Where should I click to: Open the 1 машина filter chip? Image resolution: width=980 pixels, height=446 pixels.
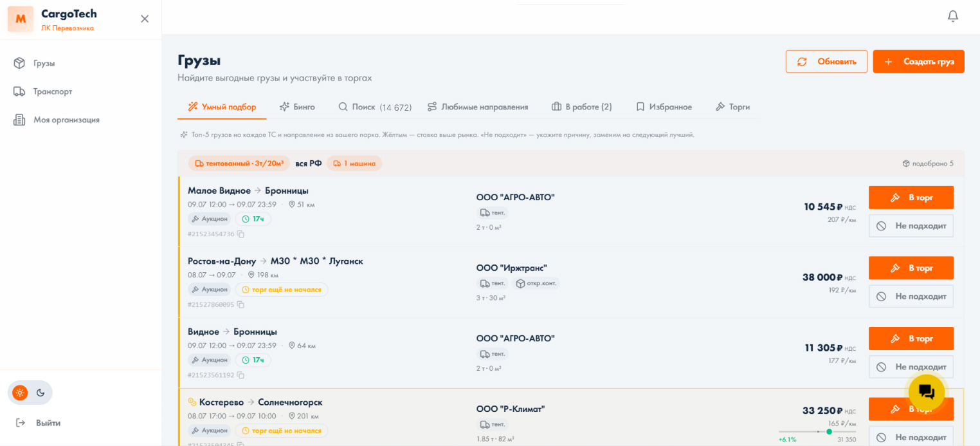pyautogui.click(x=354, y=163)
